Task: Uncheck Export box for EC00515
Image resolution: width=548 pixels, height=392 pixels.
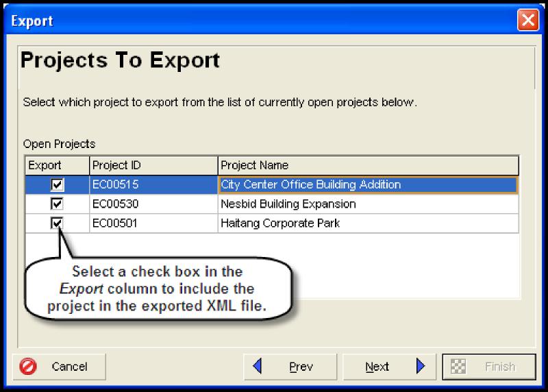Action: [58, 185]
